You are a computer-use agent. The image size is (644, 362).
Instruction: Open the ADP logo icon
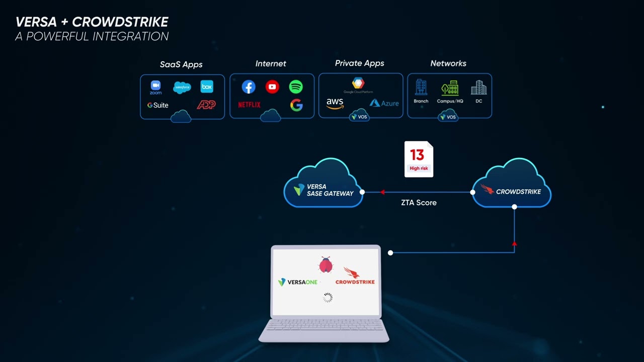pyautogui.click(x=206, y=105)
